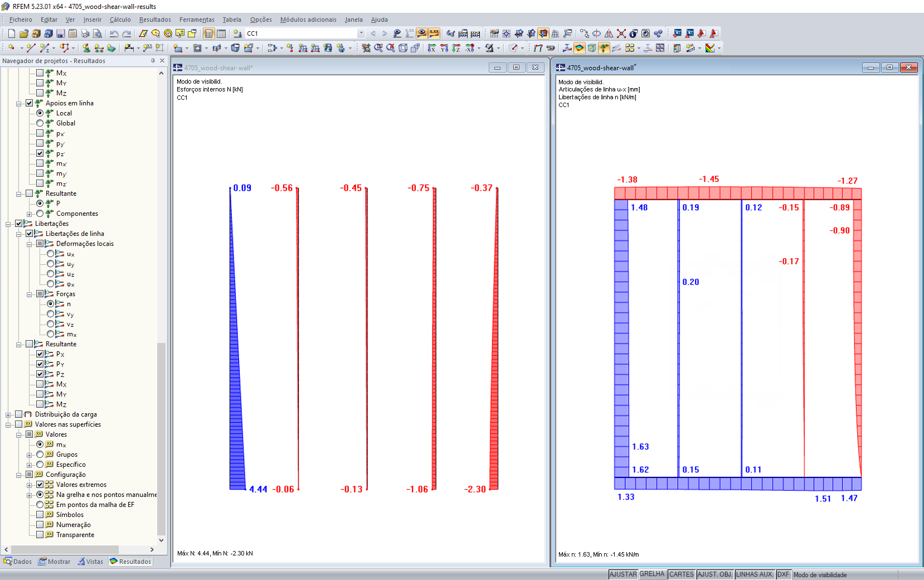Screen dimensions: 924x580
Task: Expand the Grupos tree node
Action: (30, 455)
